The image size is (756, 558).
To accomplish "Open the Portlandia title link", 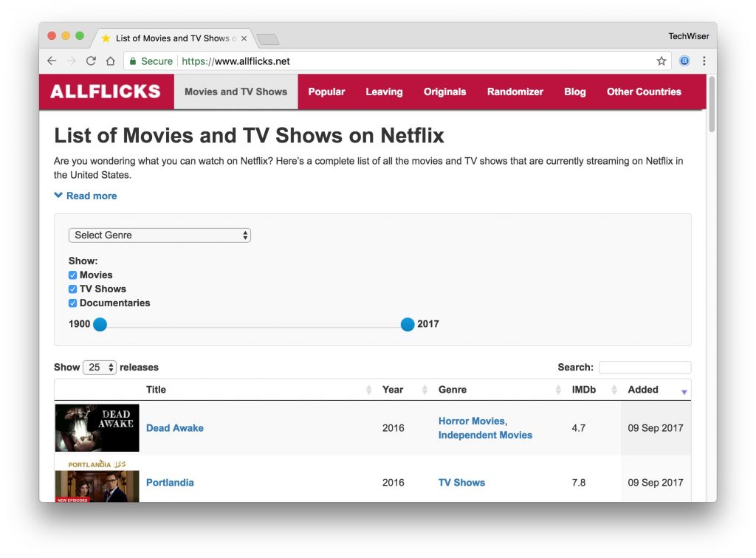I will coord(170,483).
